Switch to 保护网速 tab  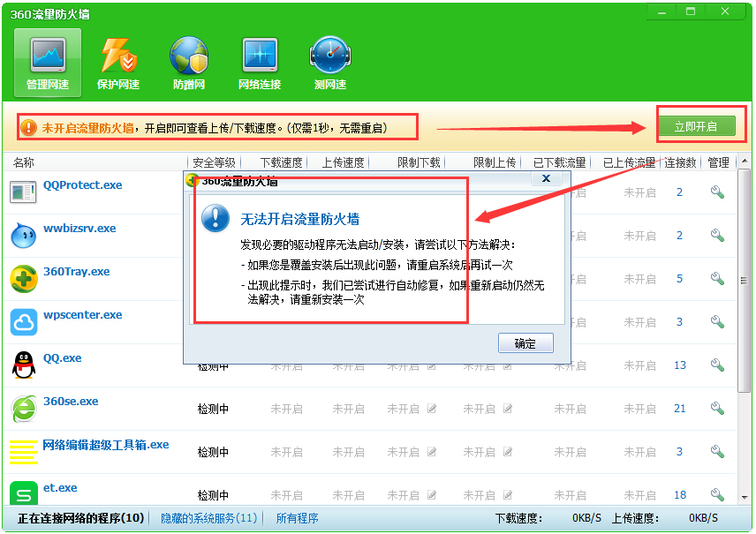(118, 63)
